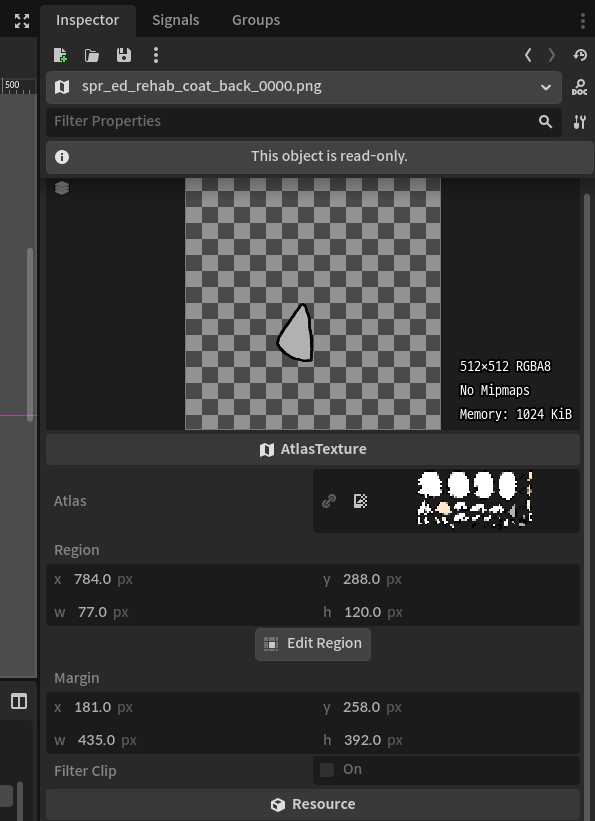Click the Region property label
This screenshot has height=821, width=595.
click(x=76, y=550)
